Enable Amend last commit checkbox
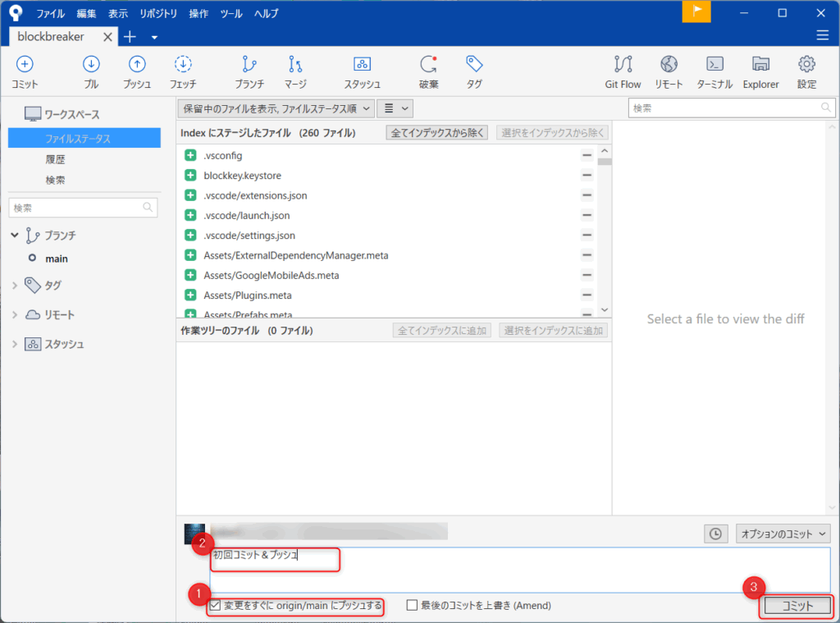The image size is (840, 623). coord(412,606)
